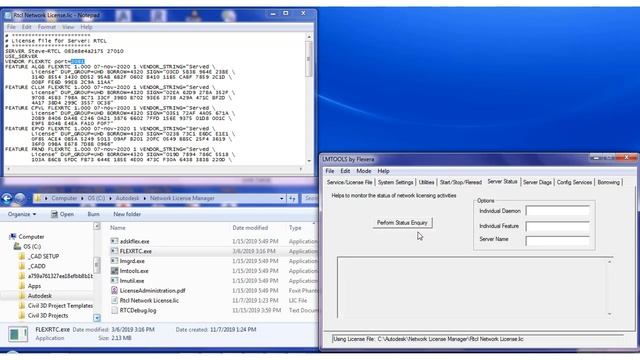Click Type column header in file list
The image size is (640, 360).
(x=295, y=228)
